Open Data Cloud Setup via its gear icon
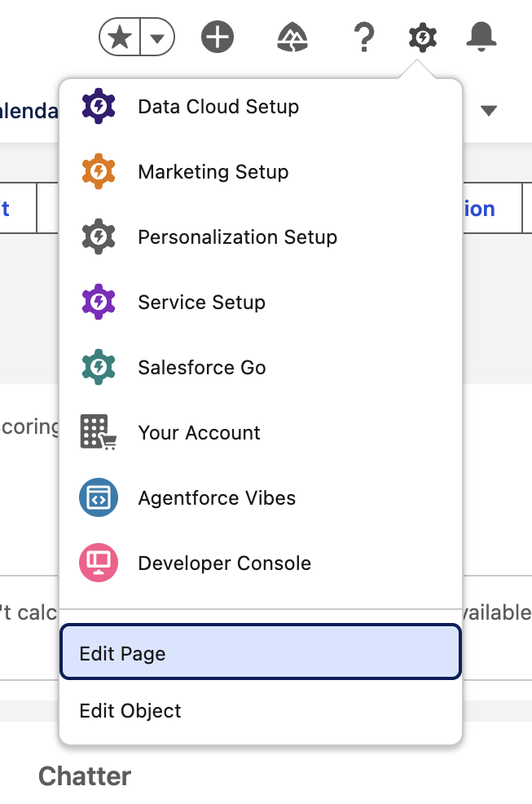 click(98, 106)
